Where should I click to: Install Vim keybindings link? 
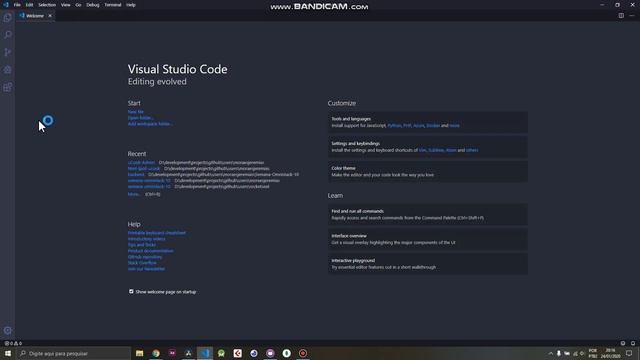(422, 150)
